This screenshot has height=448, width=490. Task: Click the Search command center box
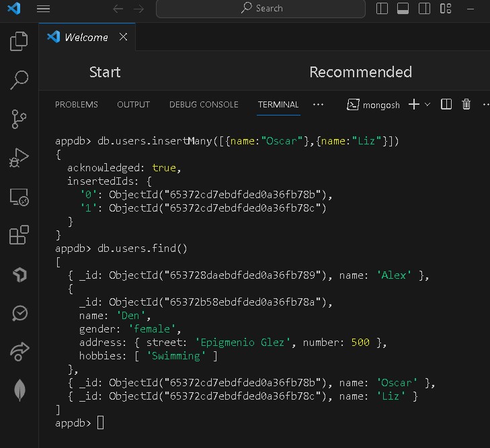coord(261,9)
